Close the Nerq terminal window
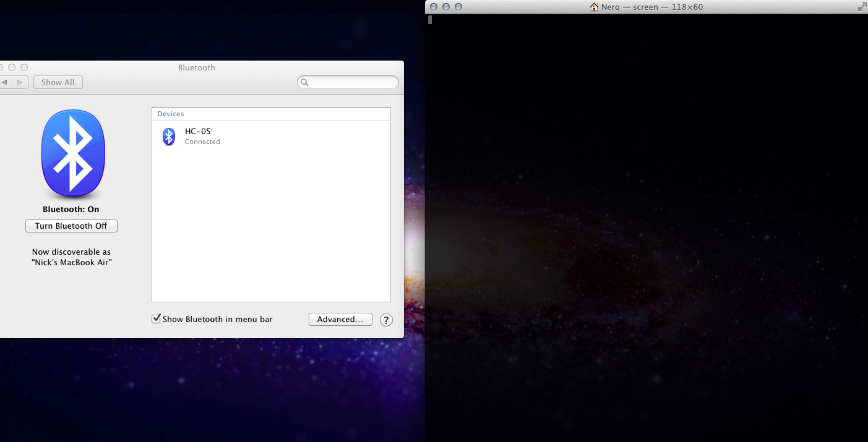The width and height of the screenshot is (868, 442). [433, 7]
